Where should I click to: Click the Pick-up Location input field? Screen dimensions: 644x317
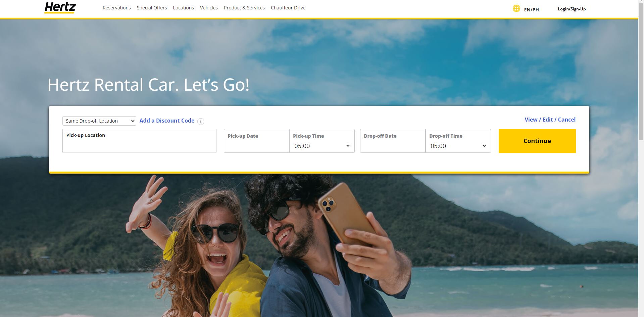[139, 141]
